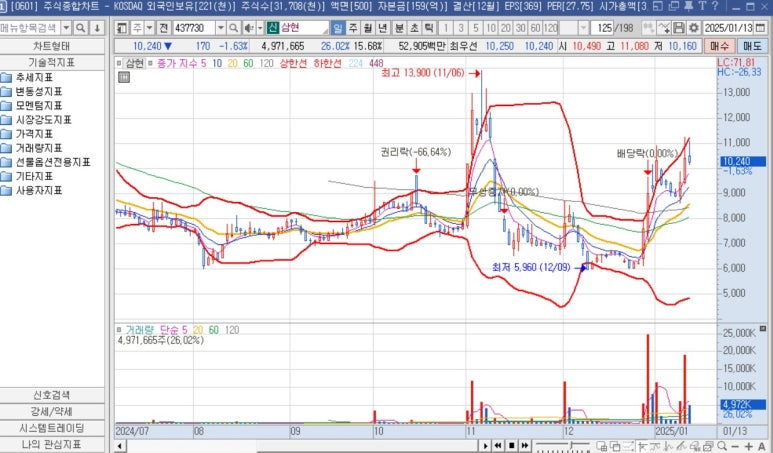Click the minus zoom-out icon at bottom

point(735,446)
